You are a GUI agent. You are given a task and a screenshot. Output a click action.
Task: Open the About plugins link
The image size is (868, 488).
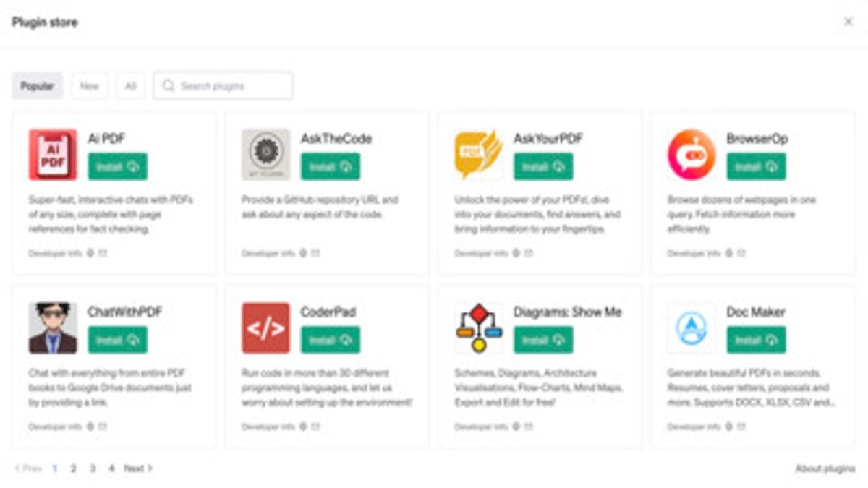[825, 468]
